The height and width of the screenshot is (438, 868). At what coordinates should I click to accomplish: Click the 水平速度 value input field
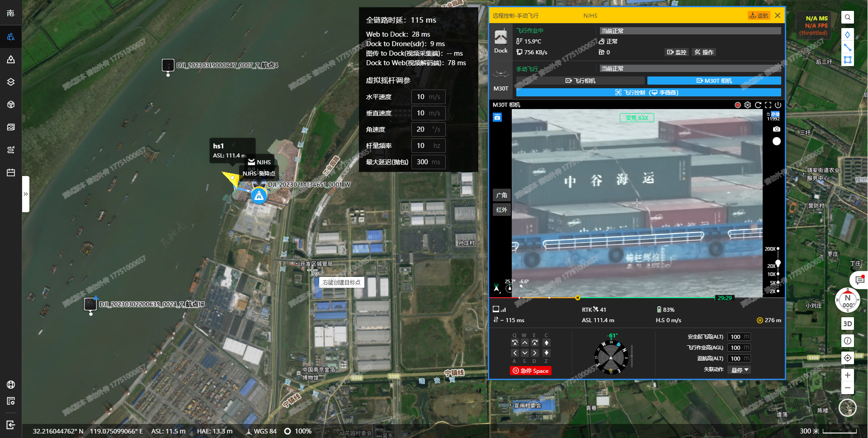point(428,97)
